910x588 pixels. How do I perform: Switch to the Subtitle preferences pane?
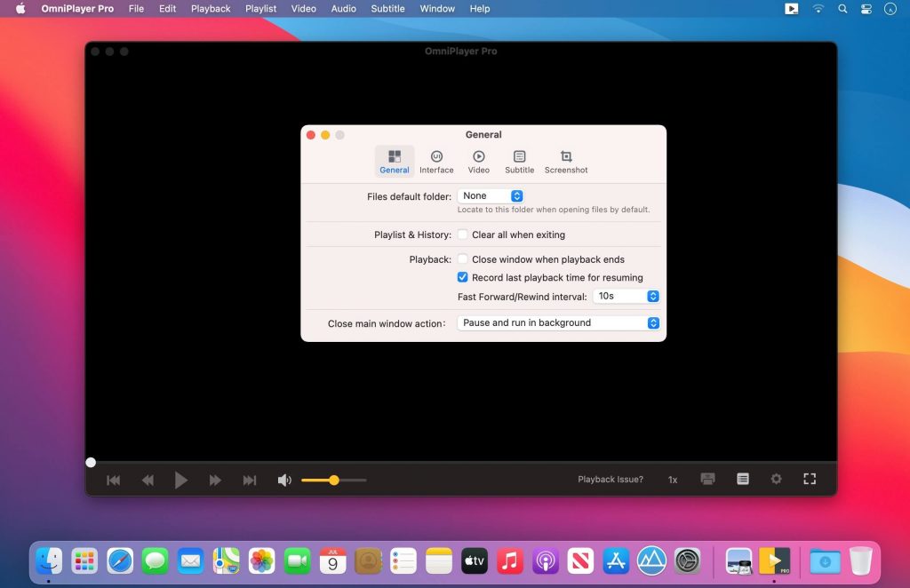[519, 161]
